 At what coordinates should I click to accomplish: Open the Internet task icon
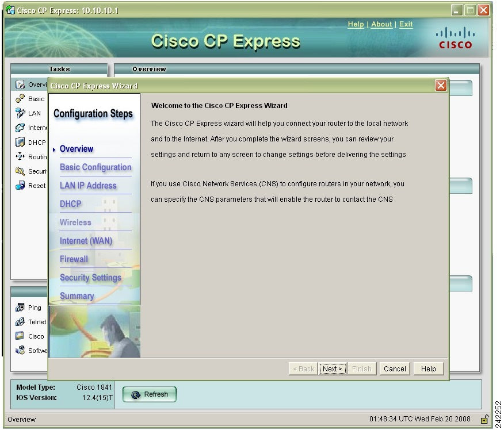20,127
